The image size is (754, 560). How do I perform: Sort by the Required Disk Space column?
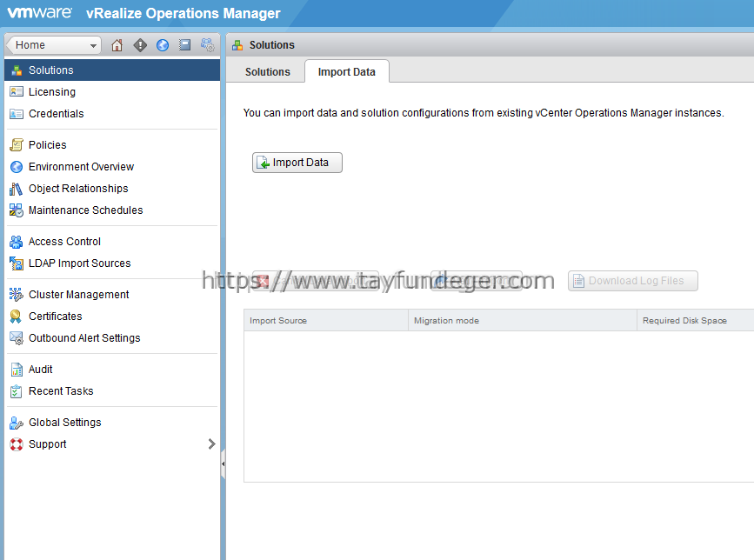coord(696,321)
